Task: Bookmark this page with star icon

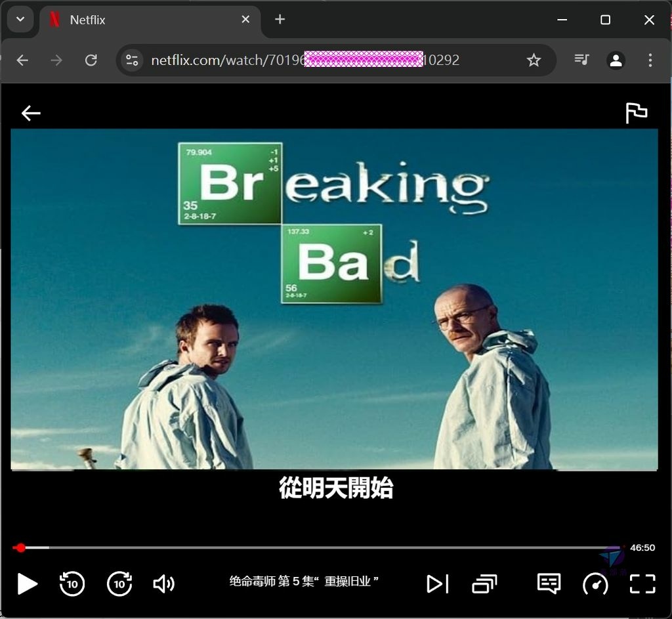Action: [x=534, y=60]
